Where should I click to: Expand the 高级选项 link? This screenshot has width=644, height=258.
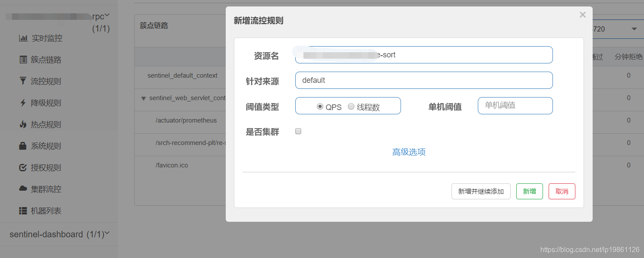(409, 152)
